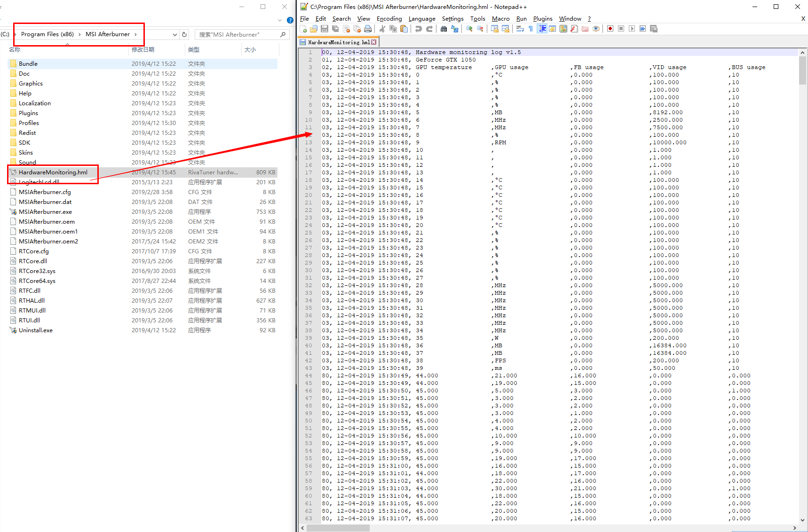Toggle word wrap in Notepad++ toolbar

[520, 29]
